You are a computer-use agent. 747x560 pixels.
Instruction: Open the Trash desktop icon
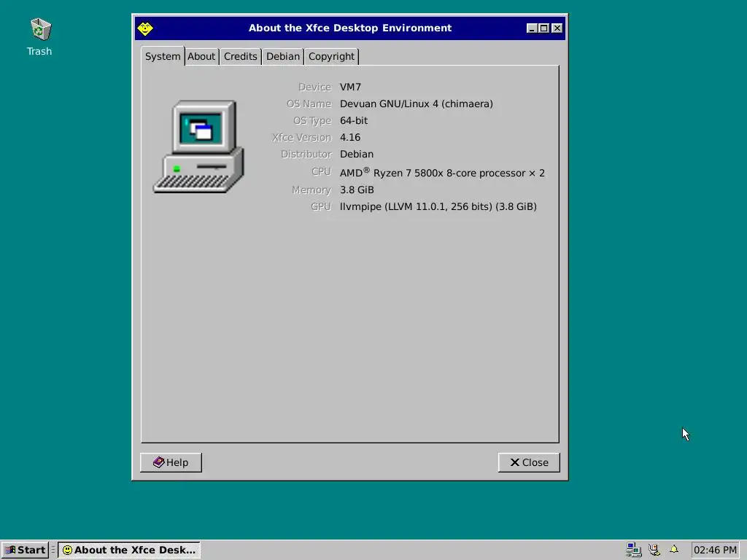click(40, 36)
